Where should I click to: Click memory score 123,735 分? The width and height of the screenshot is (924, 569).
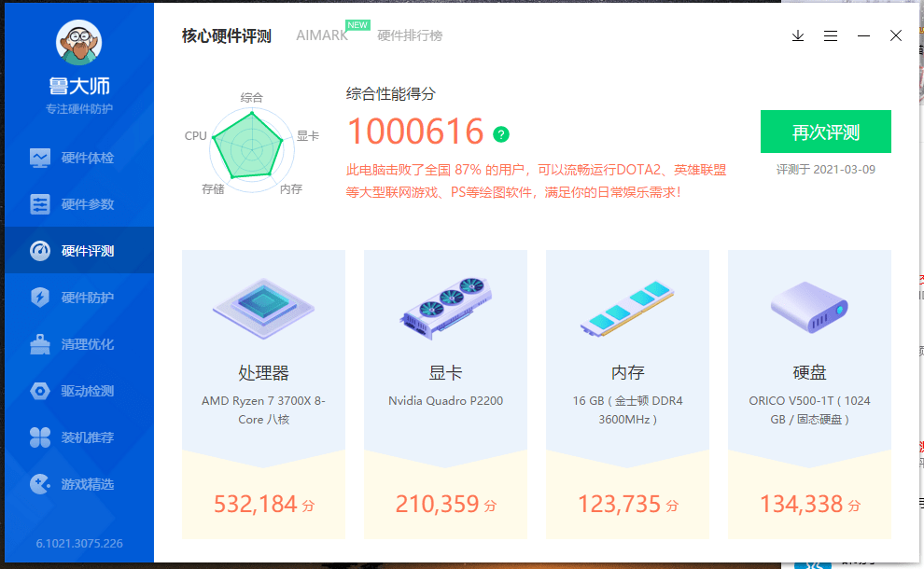628,505
